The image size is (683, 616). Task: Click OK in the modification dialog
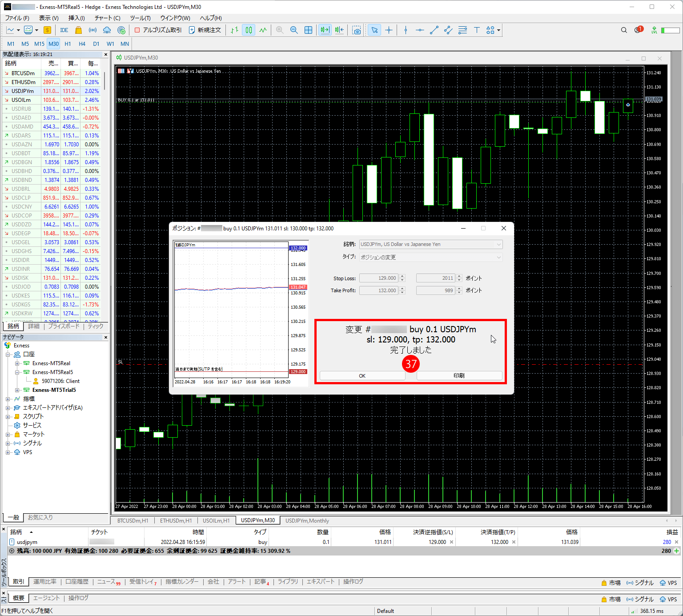click(x=362, y=376)
